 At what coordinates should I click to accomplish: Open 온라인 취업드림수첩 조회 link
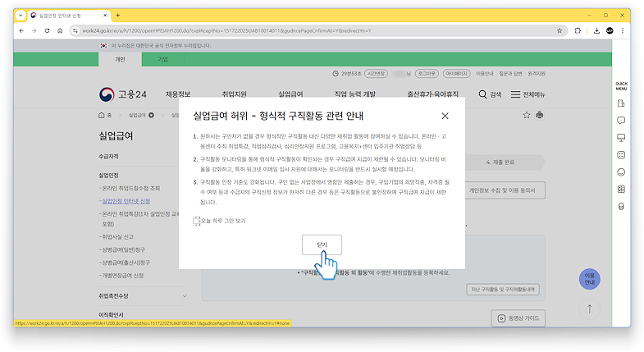[130, 188]
